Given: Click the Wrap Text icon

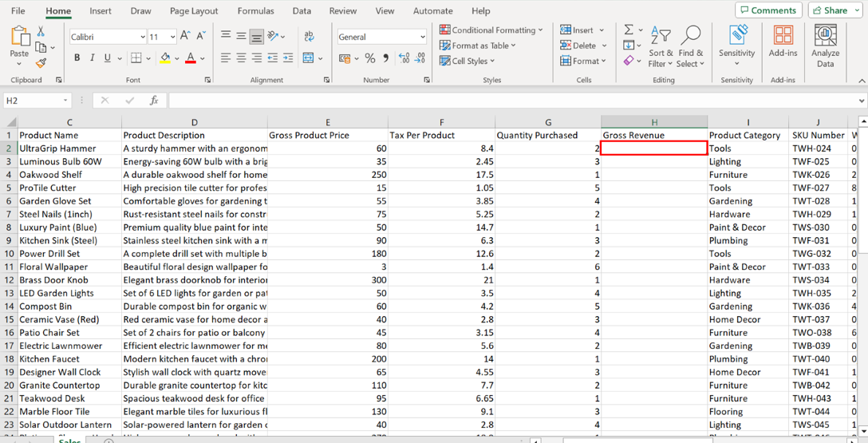Looking at the screenshot, I should point(309,36).
